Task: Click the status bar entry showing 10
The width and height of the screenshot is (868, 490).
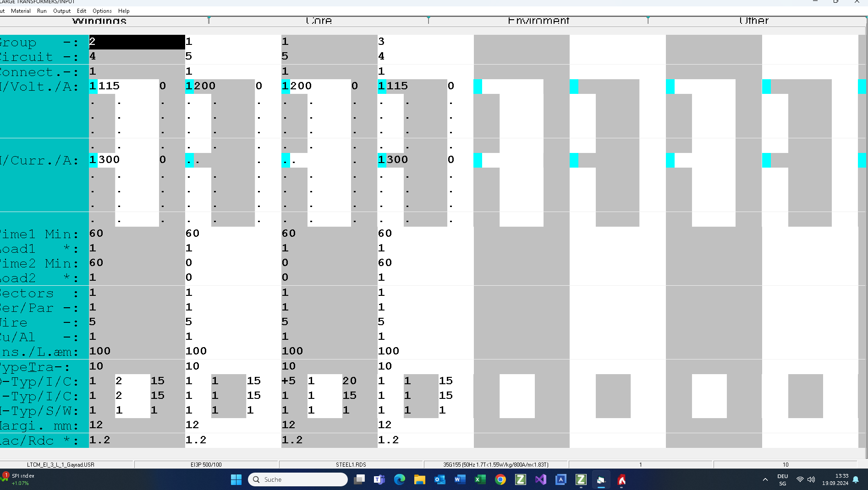Action: (x=786, y=464)
